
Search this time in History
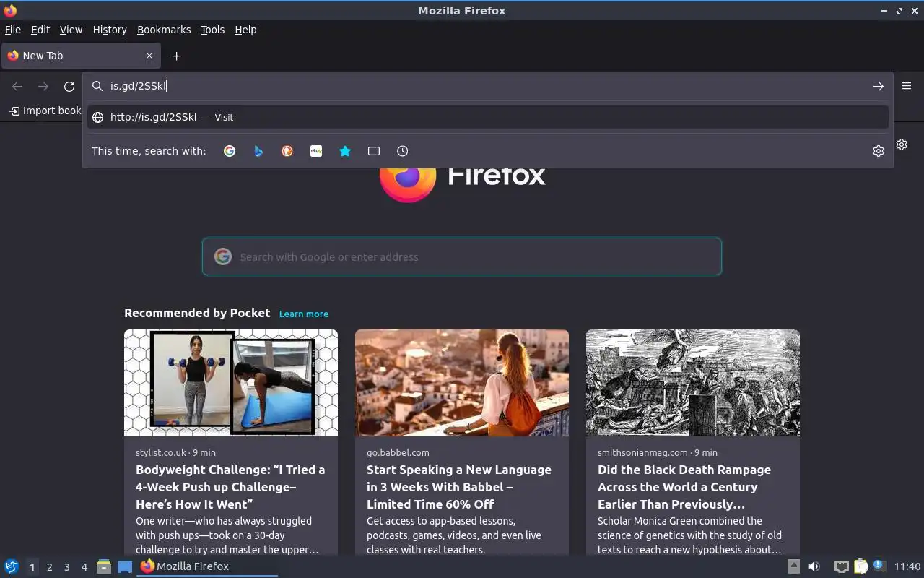403,151
